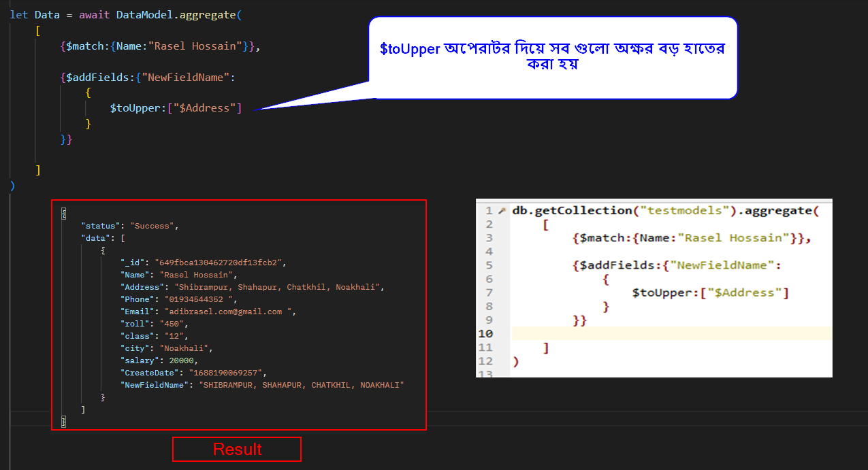Click $toUpper in the dark code editor
The image size is (868, 470).
[138, 107]
